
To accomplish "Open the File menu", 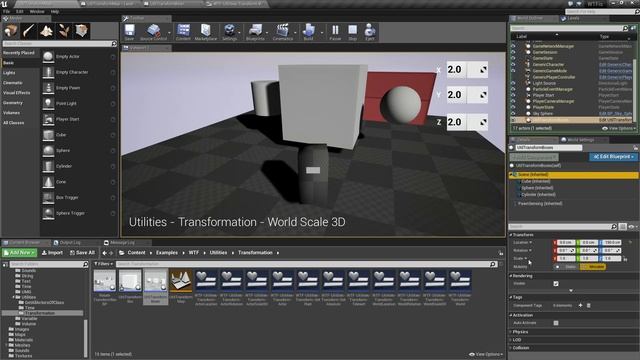I will coord(7,11).
